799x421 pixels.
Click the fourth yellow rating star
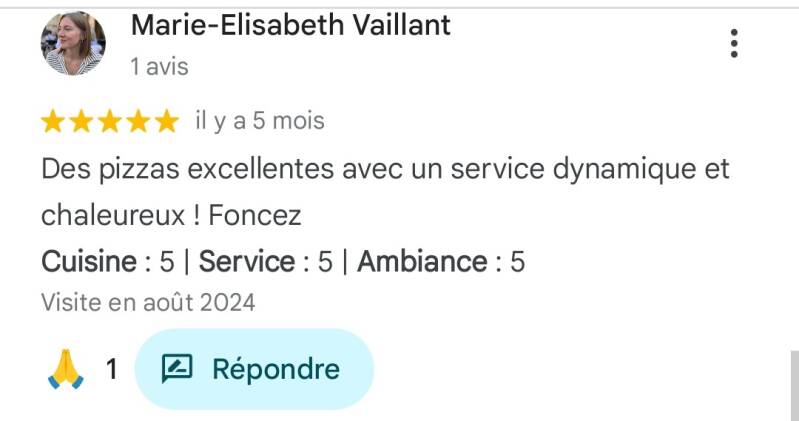138,122
